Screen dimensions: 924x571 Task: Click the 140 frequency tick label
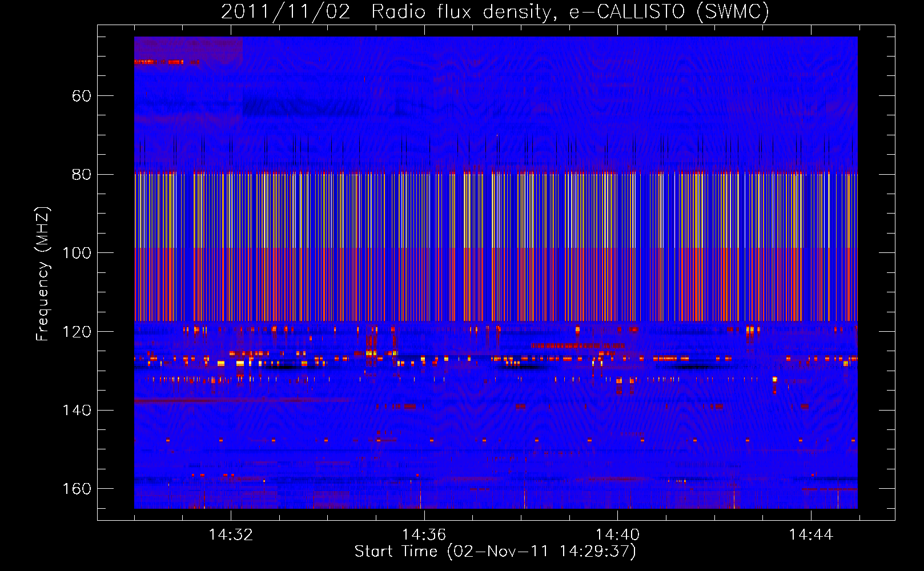click(x=77, y=410)
